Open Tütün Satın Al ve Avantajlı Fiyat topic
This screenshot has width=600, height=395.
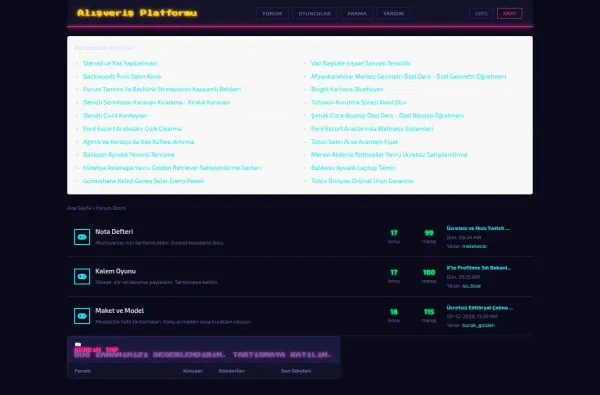(354, 142)
